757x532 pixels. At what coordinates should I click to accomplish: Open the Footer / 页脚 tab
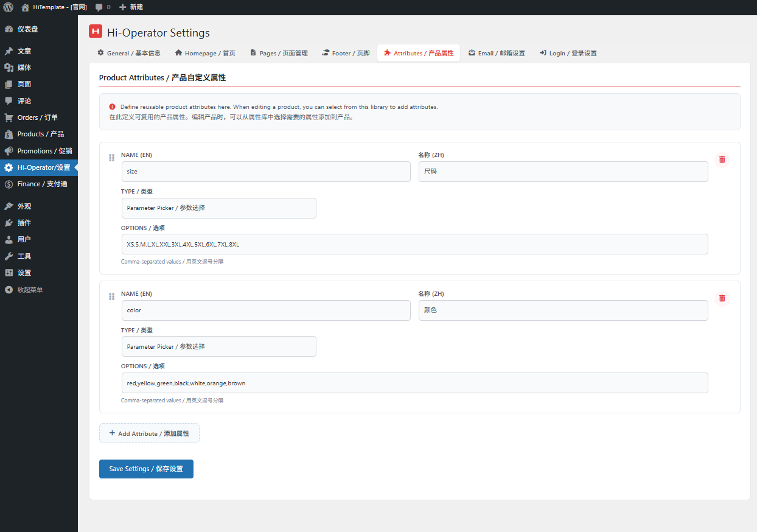pyautogui.click(x=346, y=54)
